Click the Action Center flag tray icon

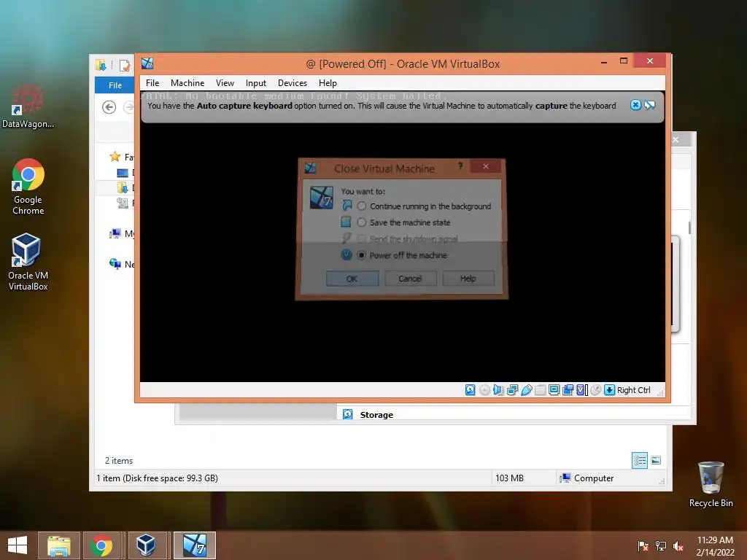643,546
